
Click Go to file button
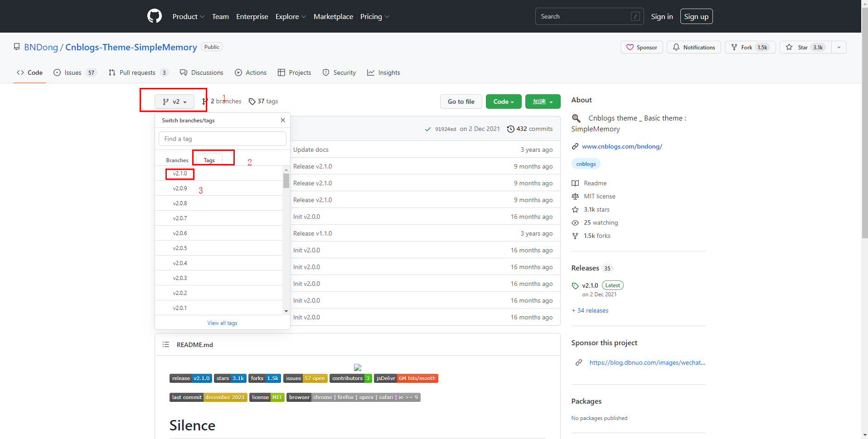(x=461, y=101)
